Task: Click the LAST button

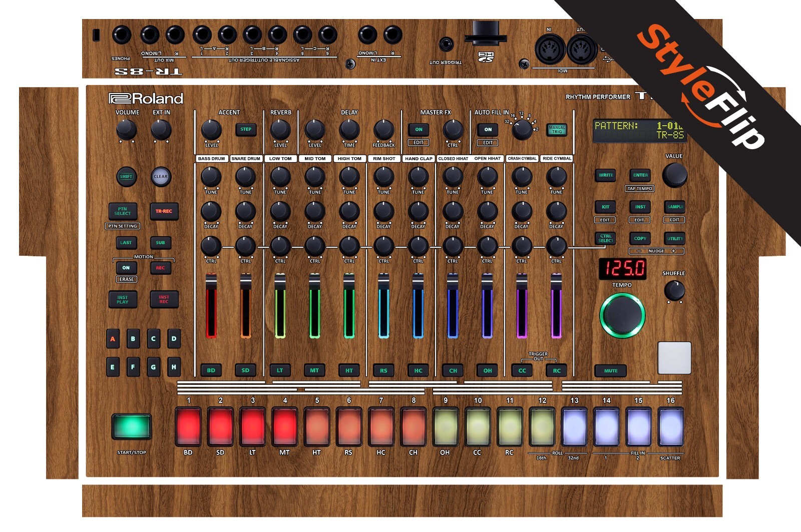Action: (x=126, y=243)
